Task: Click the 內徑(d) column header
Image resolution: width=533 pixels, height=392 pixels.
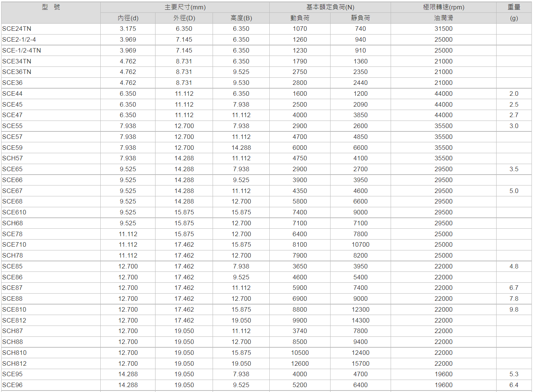Action: [x=128, y=18]
